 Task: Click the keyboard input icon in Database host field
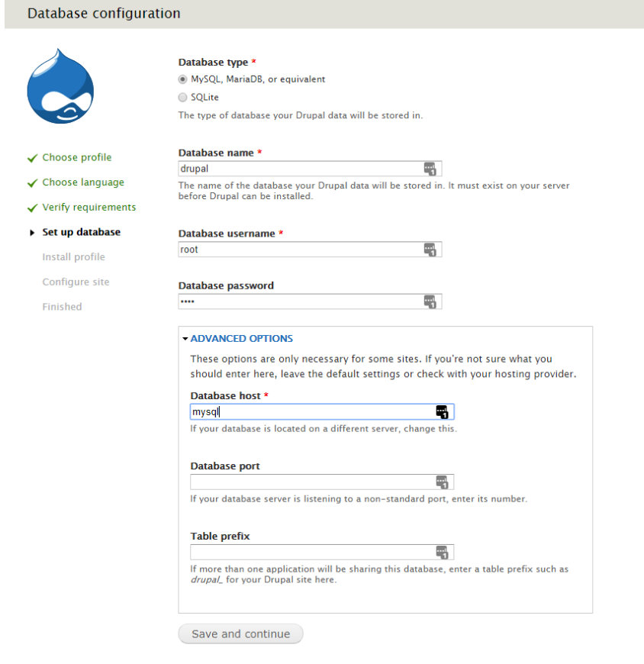click(443, 411)
